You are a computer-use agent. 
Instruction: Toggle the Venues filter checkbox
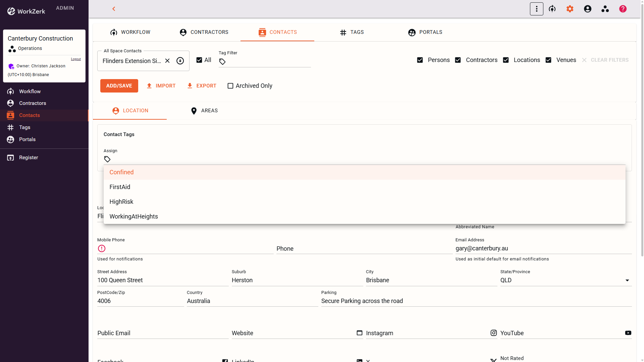(548, 60)
